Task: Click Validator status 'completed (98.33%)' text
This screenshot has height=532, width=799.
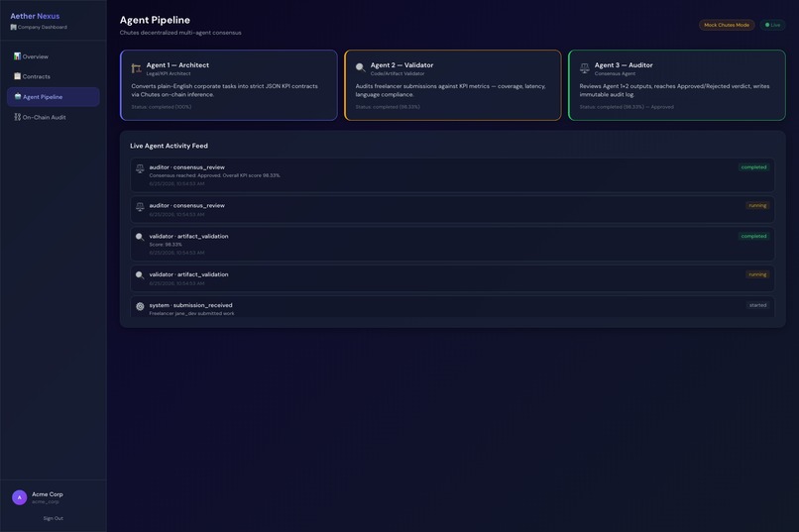Action: [388, 107]
